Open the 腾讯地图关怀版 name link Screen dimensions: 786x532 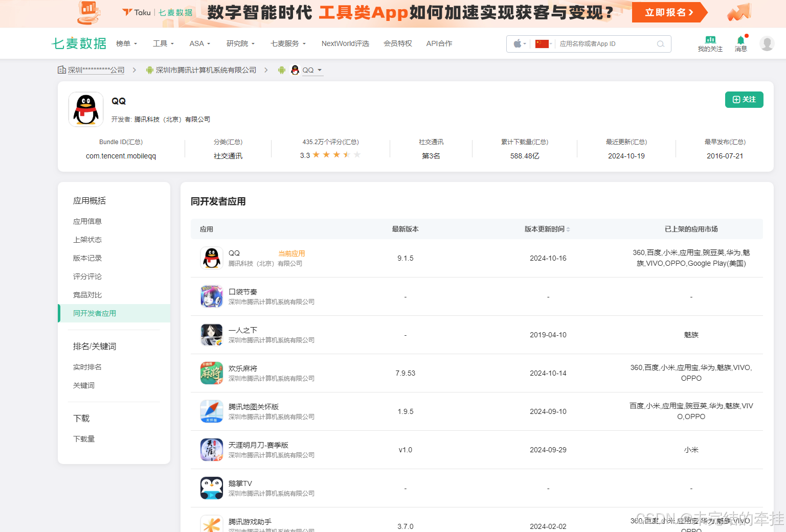(x=254, y=407)
